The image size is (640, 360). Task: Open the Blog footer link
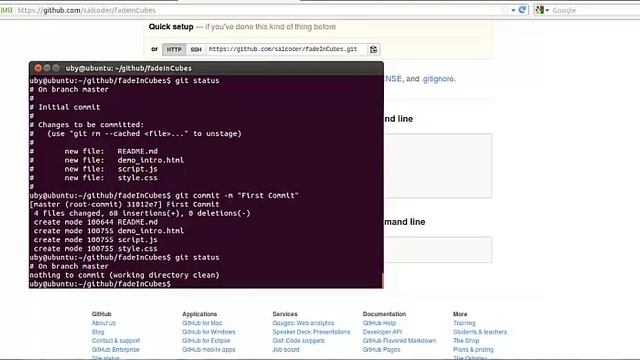(98, 332)
